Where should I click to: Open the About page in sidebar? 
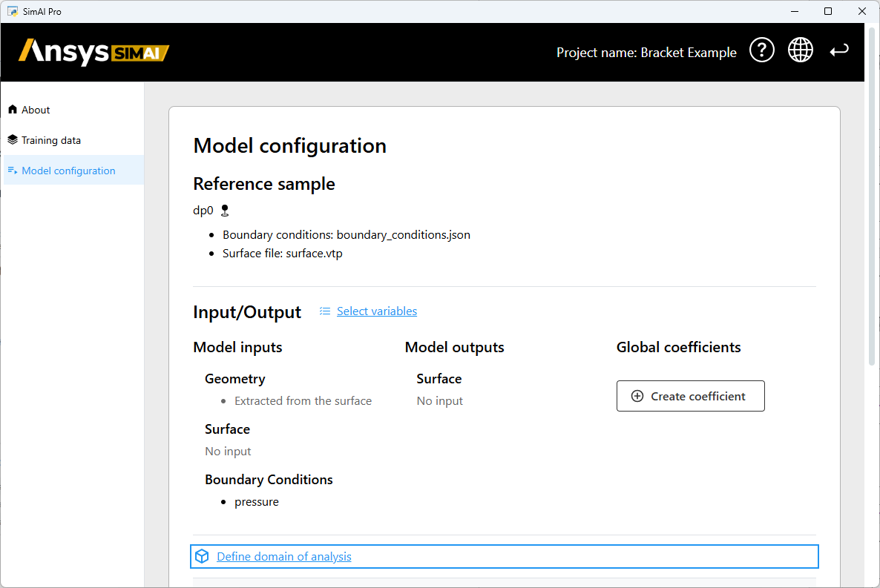(36, 110)
